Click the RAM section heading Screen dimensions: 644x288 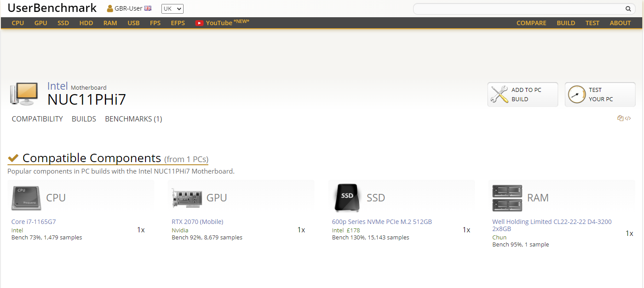point(538,197)
